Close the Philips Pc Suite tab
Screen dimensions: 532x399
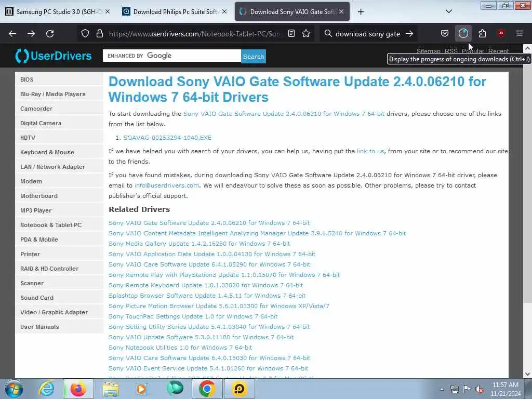point(224,12)
